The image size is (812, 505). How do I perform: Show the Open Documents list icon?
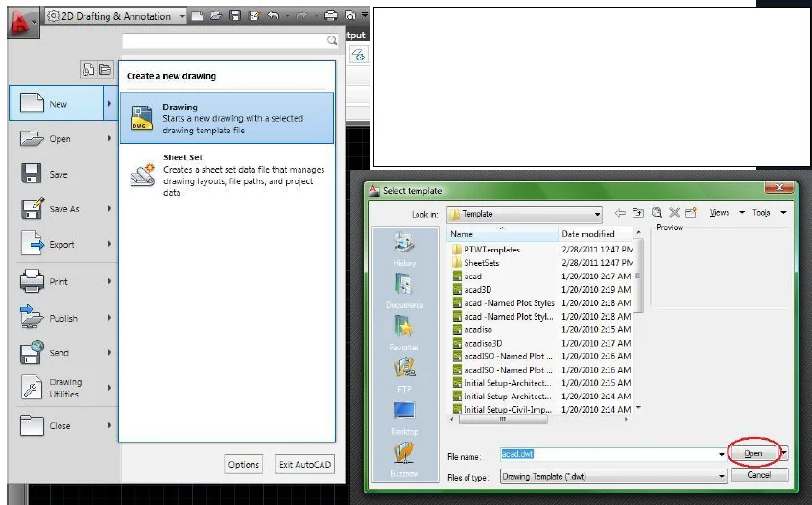106,69
